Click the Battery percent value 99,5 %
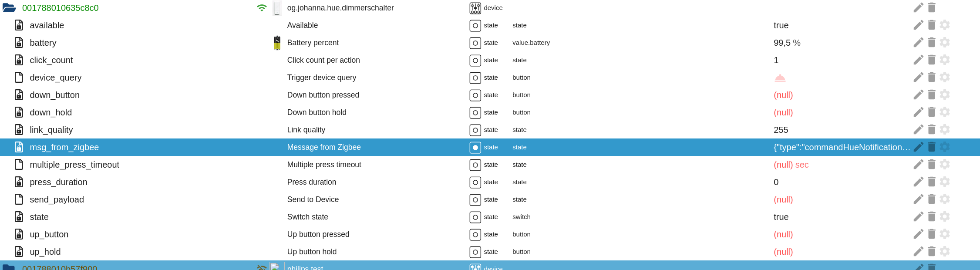The width and height of the screenshot is (980, 270). click(787, 43)
